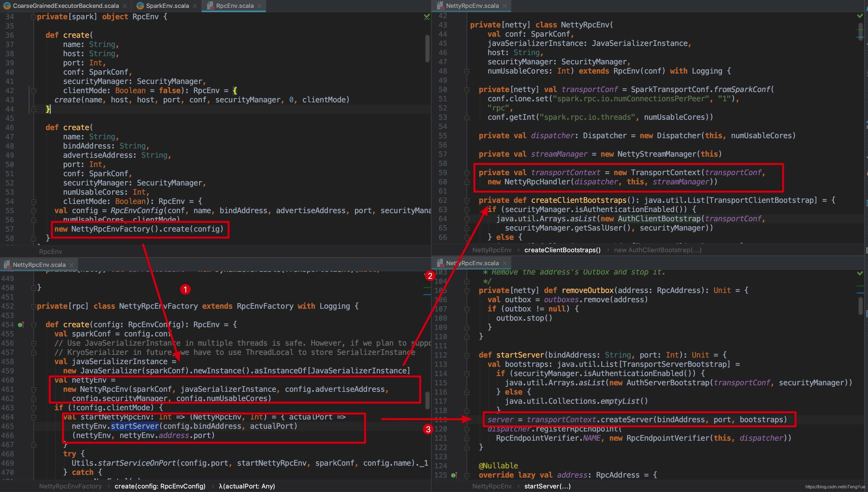Collapse startServer method at line 112
The width and height of the screenshot is (868, 492).
467,355
